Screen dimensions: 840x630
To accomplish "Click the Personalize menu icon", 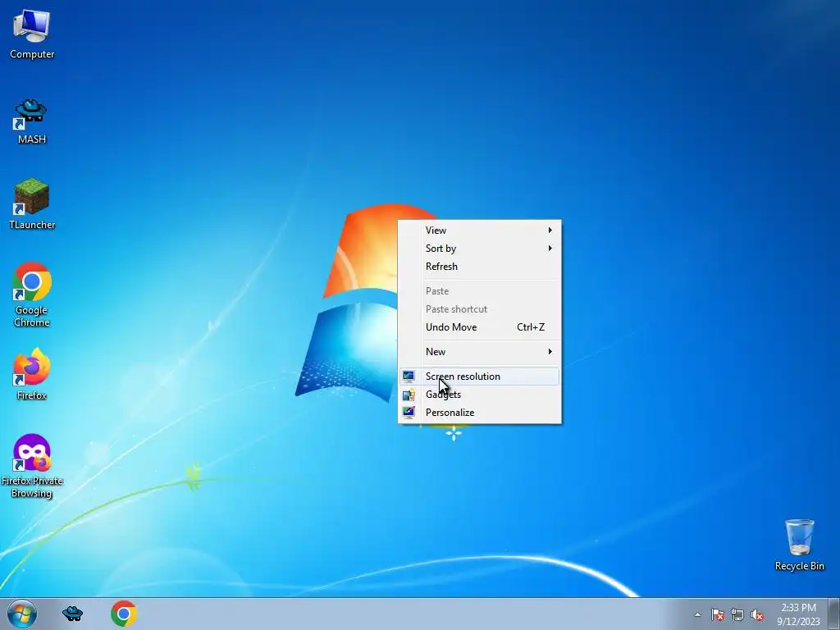I will (409, 413).
